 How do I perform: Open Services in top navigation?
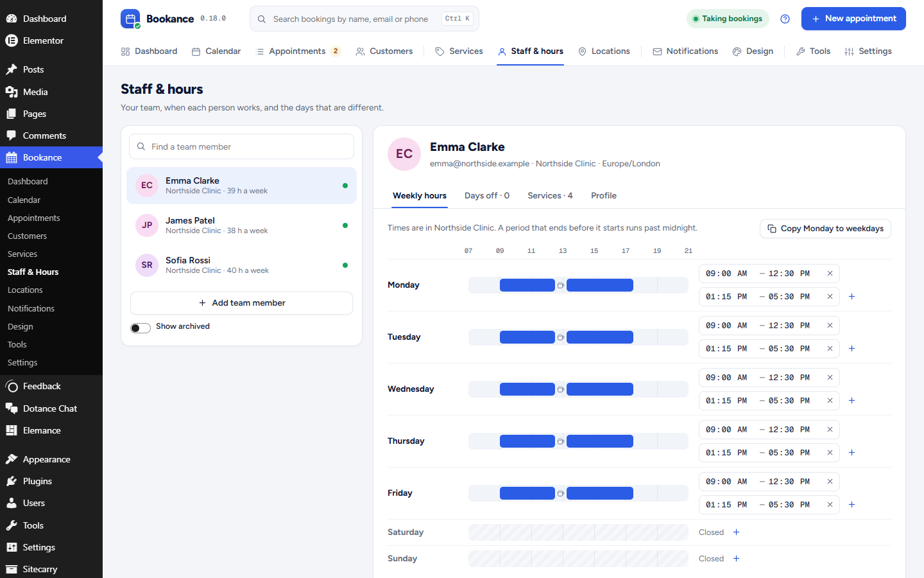pyautogui.click(x=459, y=51)
